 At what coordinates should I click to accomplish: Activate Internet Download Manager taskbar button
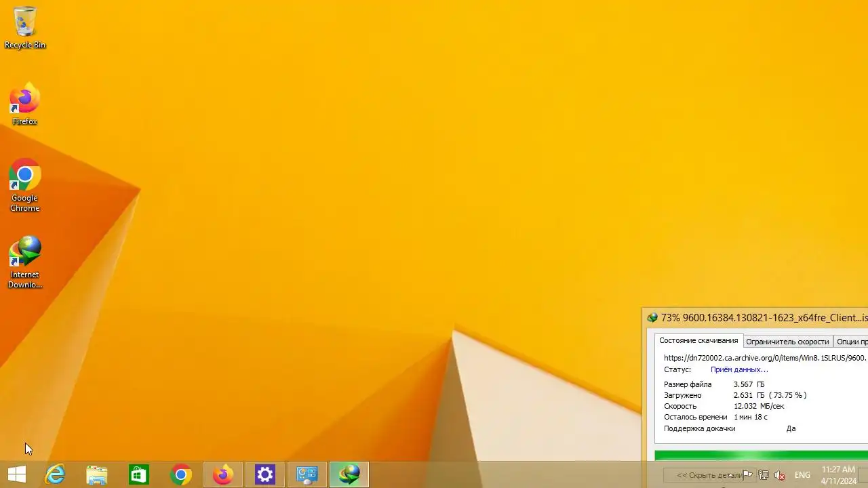[x=349, y=474]
